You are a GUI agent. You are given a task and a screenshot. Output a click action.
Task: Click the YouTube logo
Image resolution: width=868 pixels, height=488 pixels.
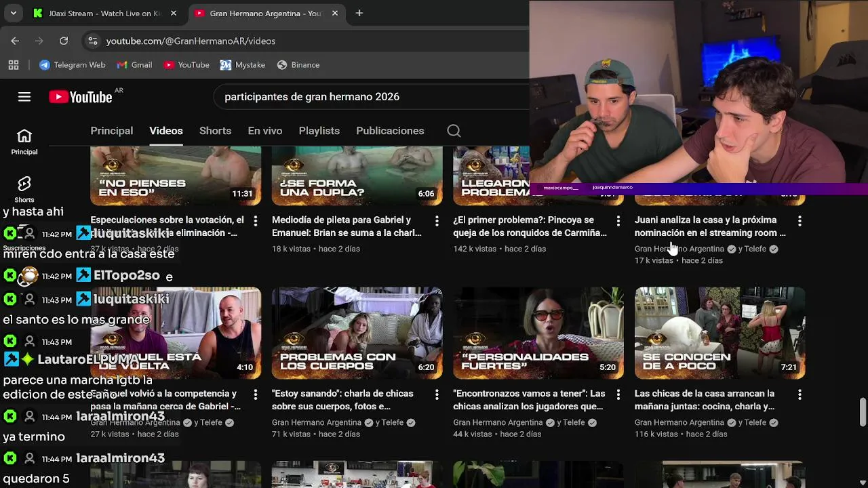click(81, 97)
